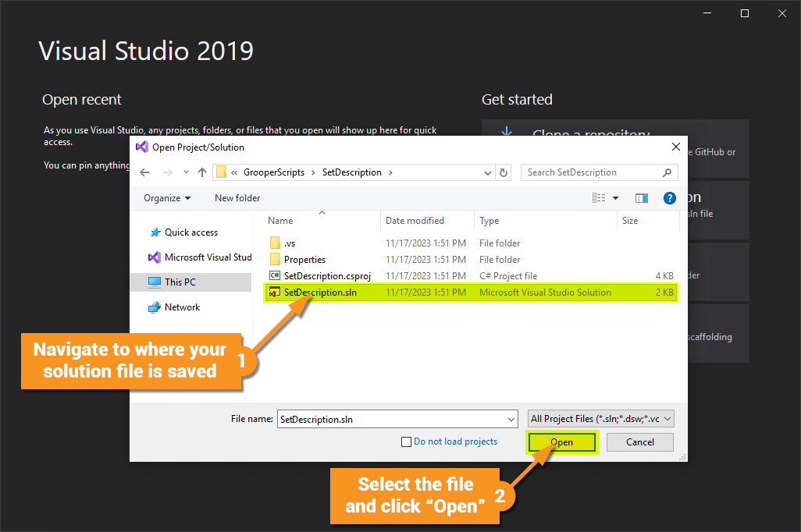
Task: Cancel the Open Project/Solution dialog
Action: pos(639,442)
